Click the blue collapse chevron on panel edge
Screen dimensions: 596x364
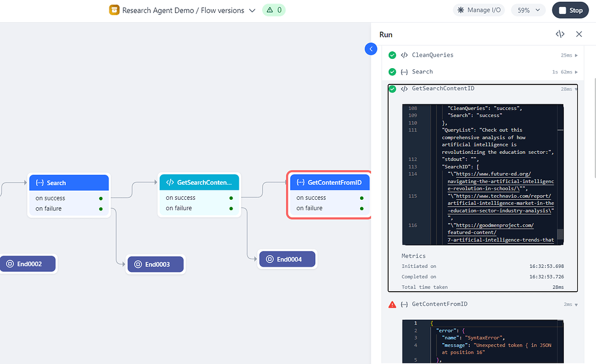pos(371,49)
